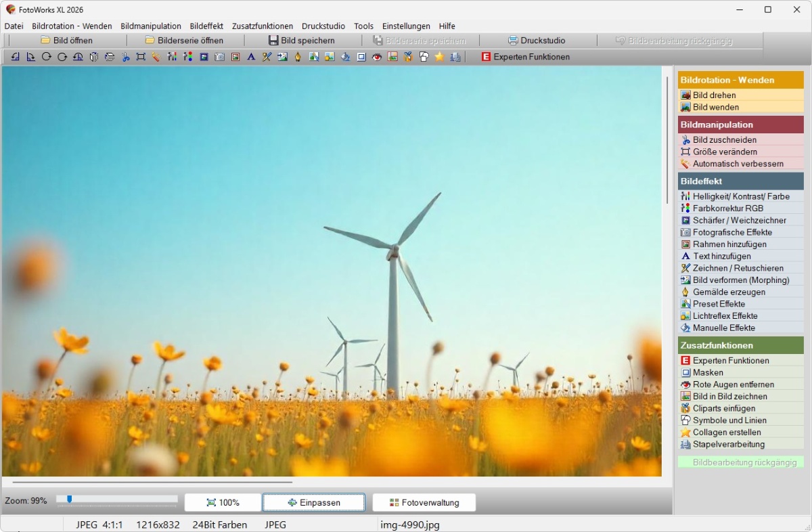Click the Einpassen zoom button
This screenshot has height=532, width=812.
314,502
